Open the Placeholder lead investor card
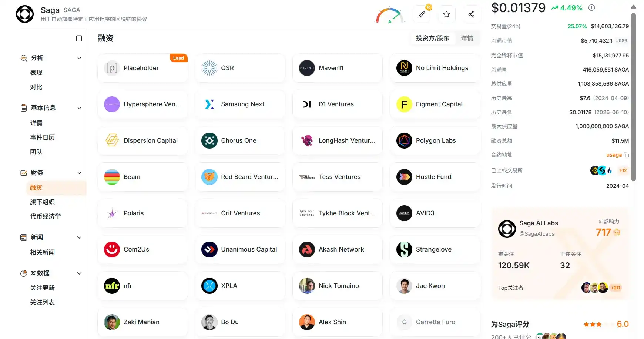 click(x=142, y=68)
